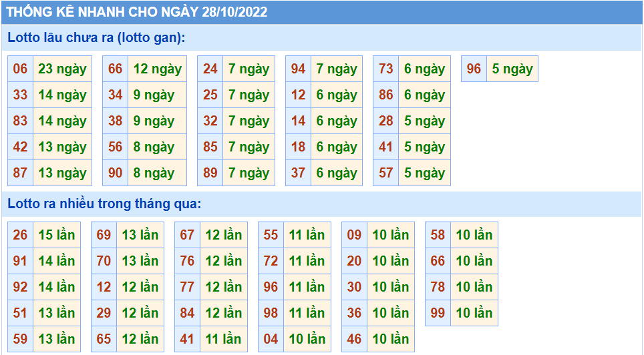
Task: Click number 26 in the frequent lotto table
Action: point(20,235)
